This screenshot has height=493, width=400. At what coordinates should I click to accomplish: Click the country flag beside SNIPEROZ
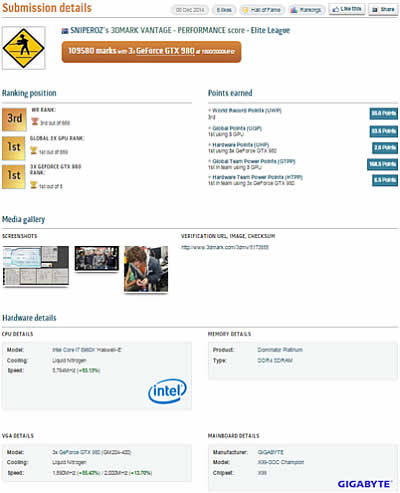pyautogui.click(x=65, y=31)
